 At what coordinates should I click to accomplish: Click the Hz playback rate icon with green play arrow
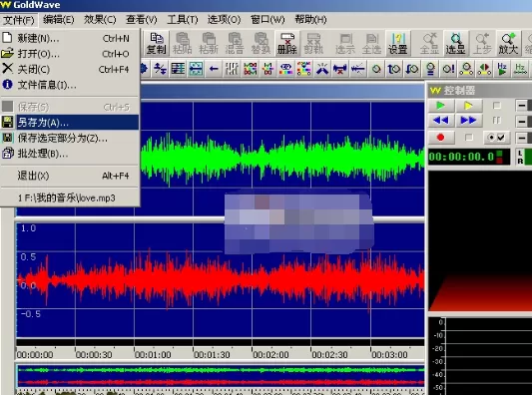pyautogui.click(x=502, y=69)
